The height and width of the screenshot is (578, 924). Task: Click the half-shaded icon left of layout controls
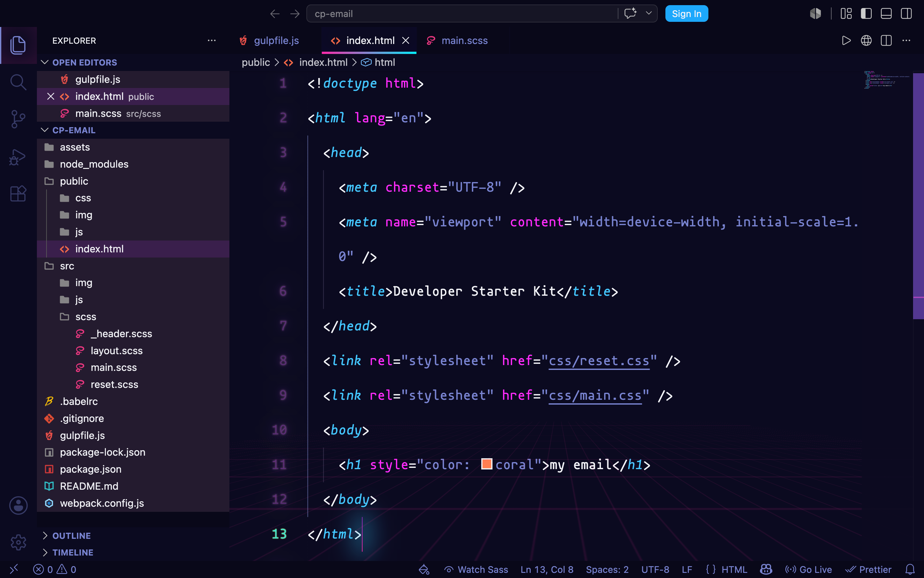[815, 14]
